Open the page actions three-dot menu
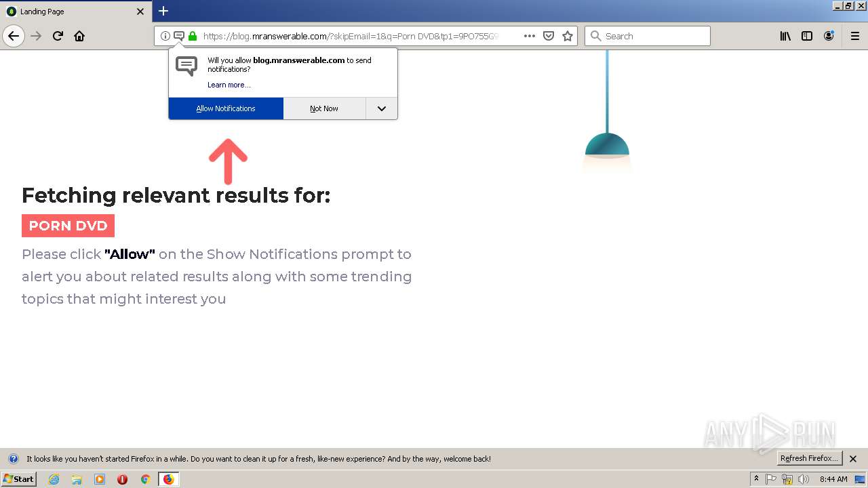The width and height of the screenshot is (868, 488). pyautogui.click(x=530, y=36)
